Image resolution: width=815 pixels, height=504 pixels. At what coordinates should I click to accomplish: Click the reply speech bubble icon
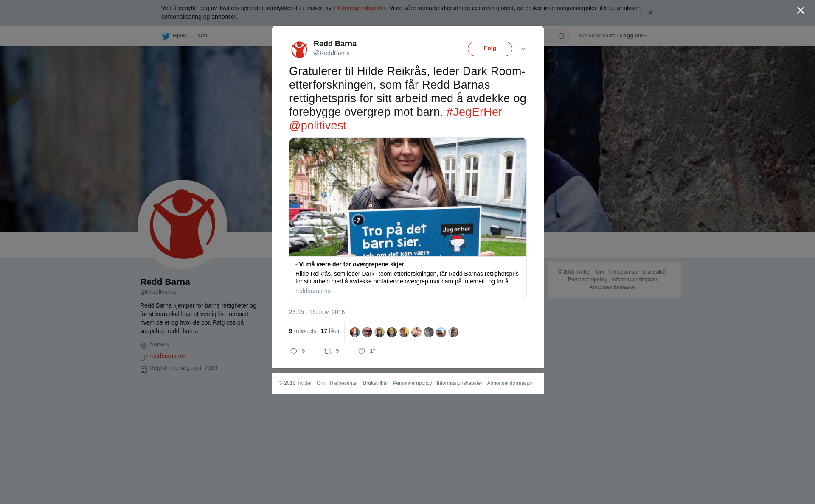pyautogui.click(x=294, y=351)
